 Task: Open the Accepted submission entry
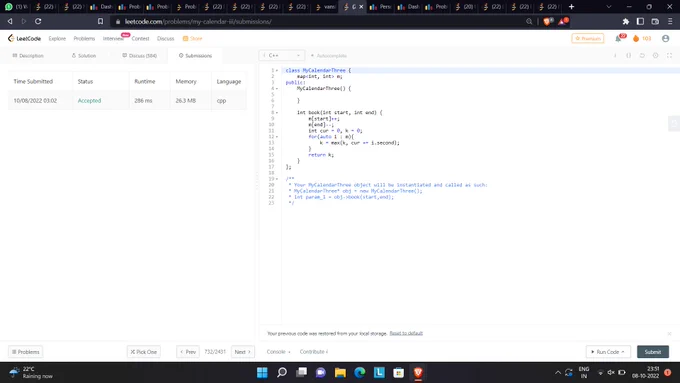(x=89, y=101)
